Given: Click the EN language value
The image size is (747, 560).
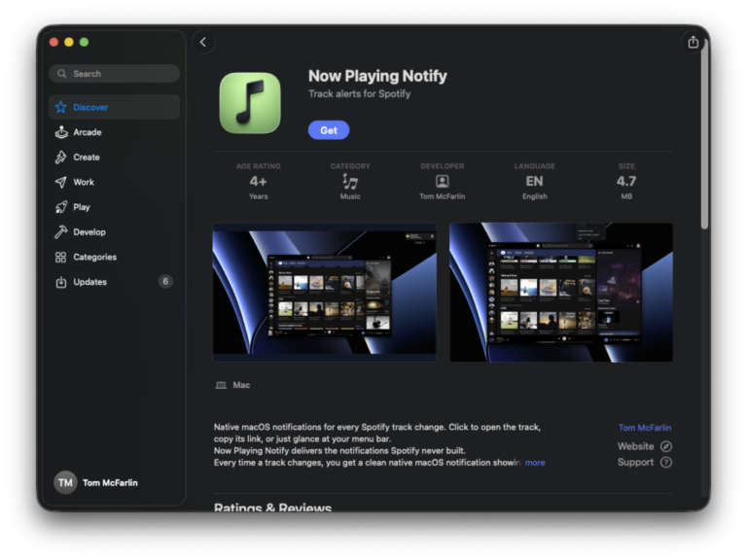Looking at the screenshot, I should point(535,182).
